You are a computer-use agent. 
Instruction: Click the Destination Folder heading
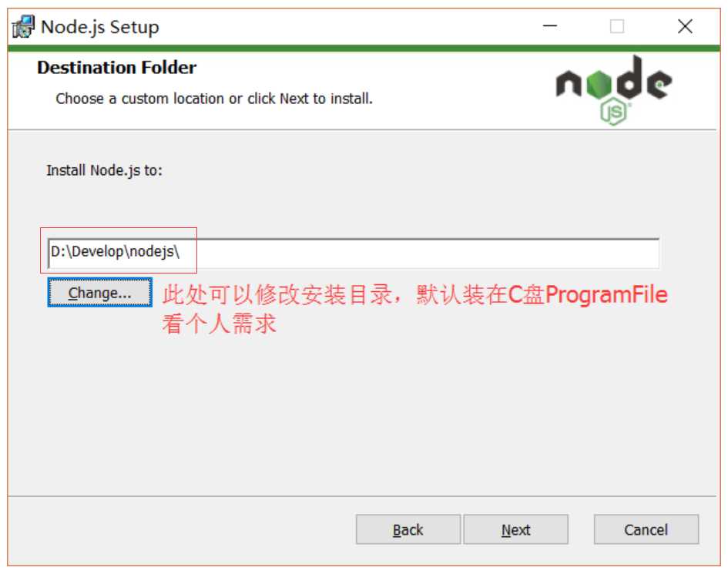[116, 68]
